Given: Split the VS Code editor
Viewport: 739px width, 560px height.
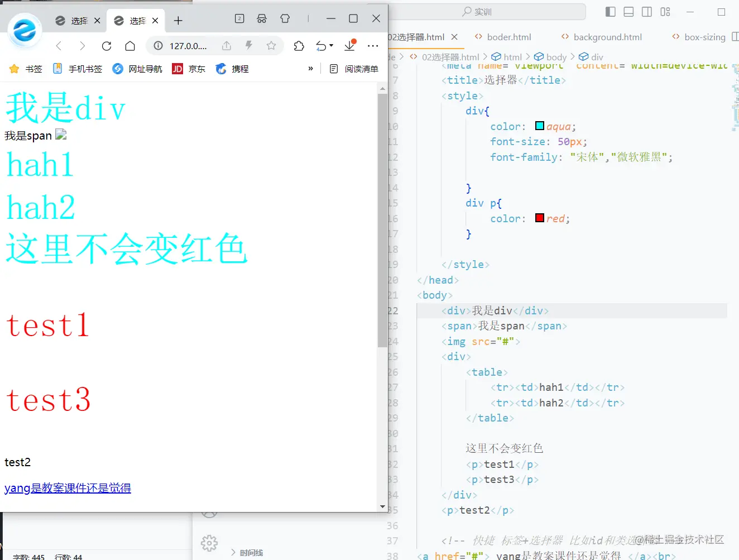Looking at the screenshot, I should [x=735, y=37].
